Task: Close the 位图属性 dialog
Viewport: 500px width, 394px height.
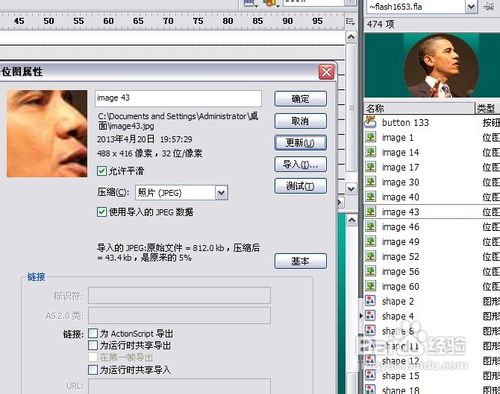Action: pyautogui.click(x=326, y=72)
